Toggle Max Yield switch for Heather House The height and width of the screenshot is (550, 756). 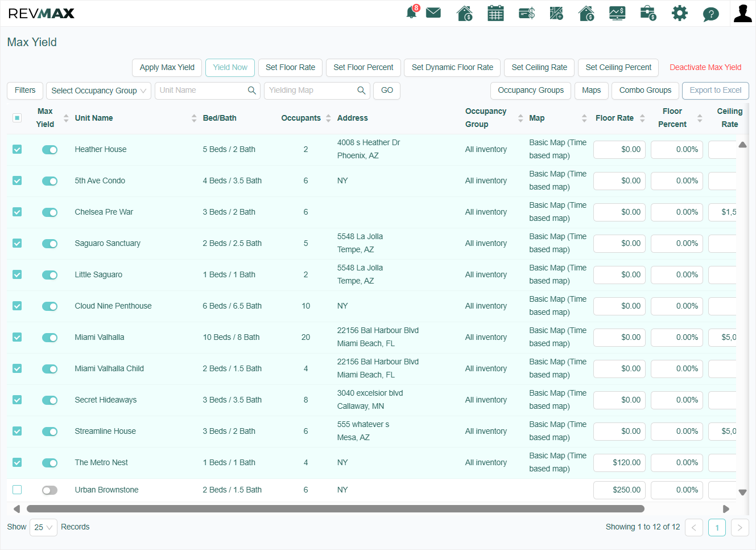pos(49,150)
